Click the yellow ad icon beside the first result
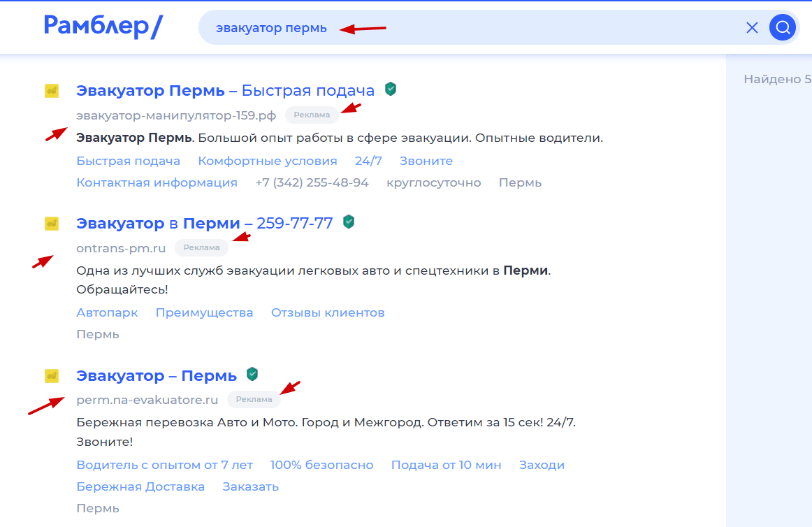This screenshot has height=527, width=812. [51, 90]
